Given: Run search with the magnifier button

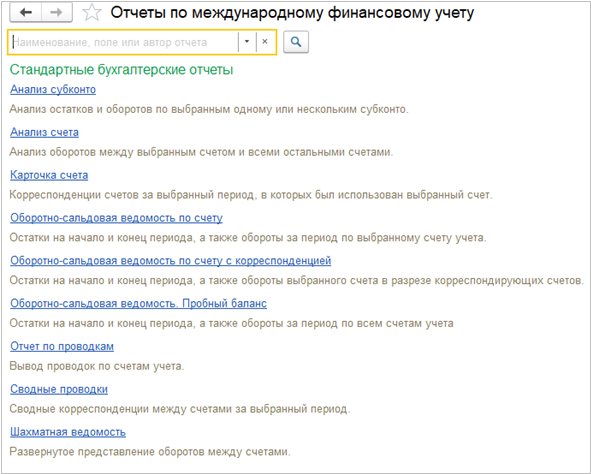Looking at the screenshot, I should [296, 42].
